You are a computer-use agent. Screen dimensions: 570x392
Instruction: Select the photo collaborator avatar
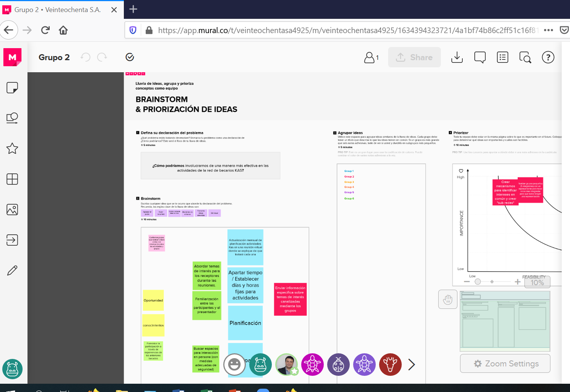tap(287, 365)
